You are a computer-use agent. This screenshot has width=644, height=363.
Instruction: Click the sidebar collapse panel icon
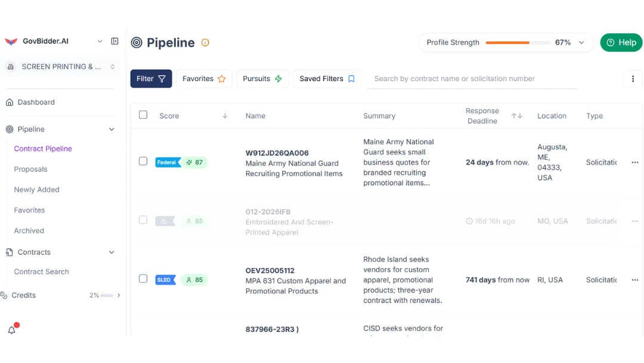pos(114,41)
